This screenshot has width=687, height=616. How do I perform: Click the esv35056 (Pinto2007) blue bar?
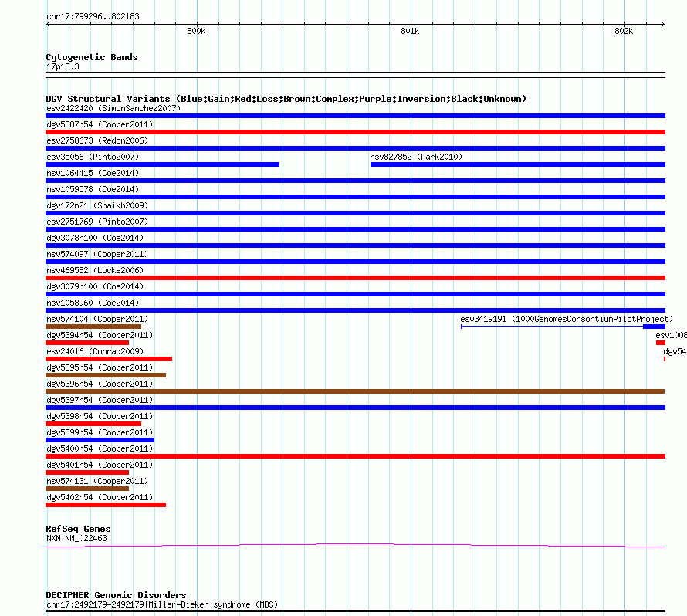(x=163, y=164)
